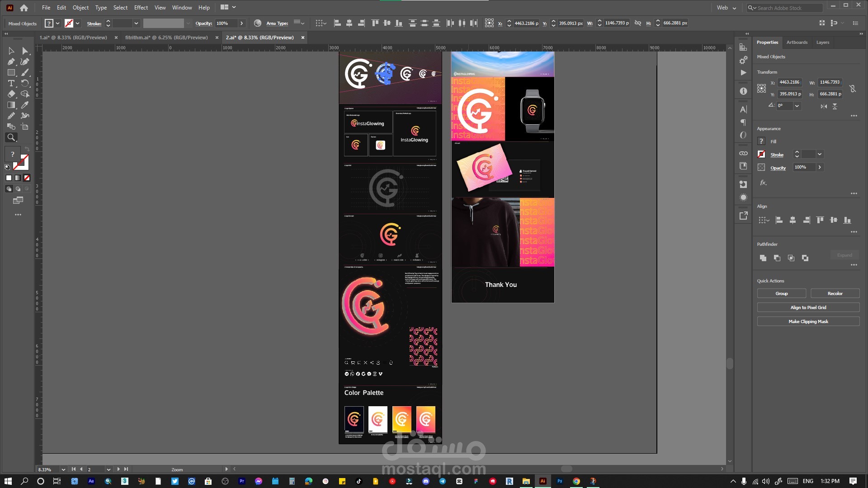Expand the Web workspace switcher

click(x=726, y=8)
